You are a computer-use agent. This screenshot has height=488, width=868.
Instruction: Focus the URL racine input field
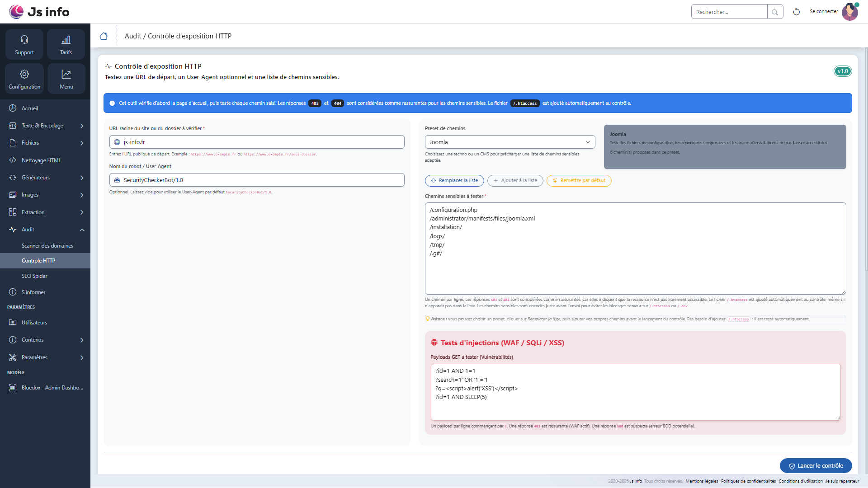click(257, 142)
